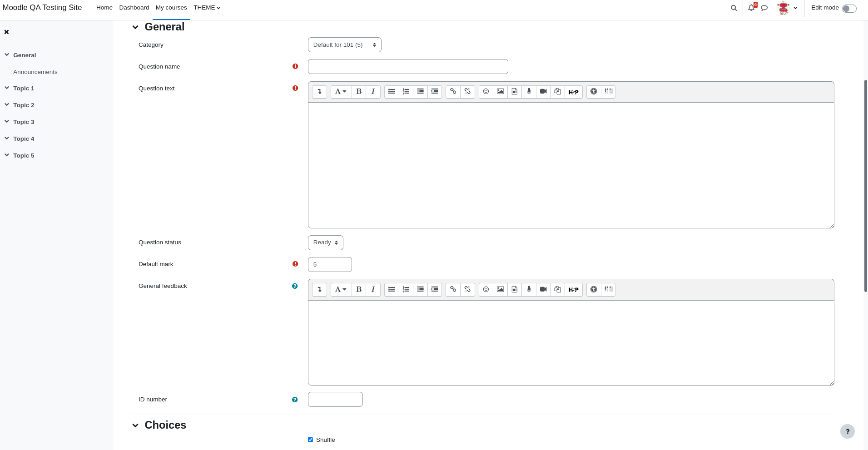Remove link in Question text editor
This screenshot has width=868, height=450.
(467, 92)
